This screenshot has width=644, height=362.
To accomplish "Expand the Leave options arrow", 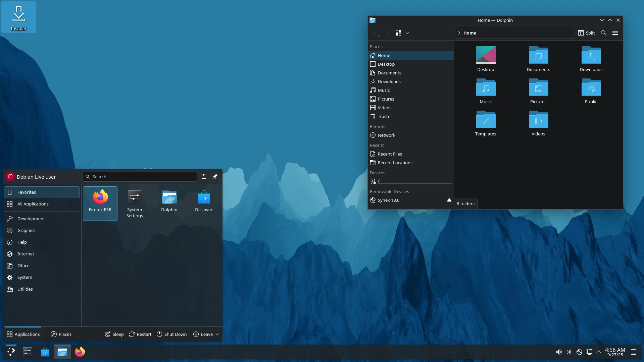I will pyautogui.click(x=217, y=334).
